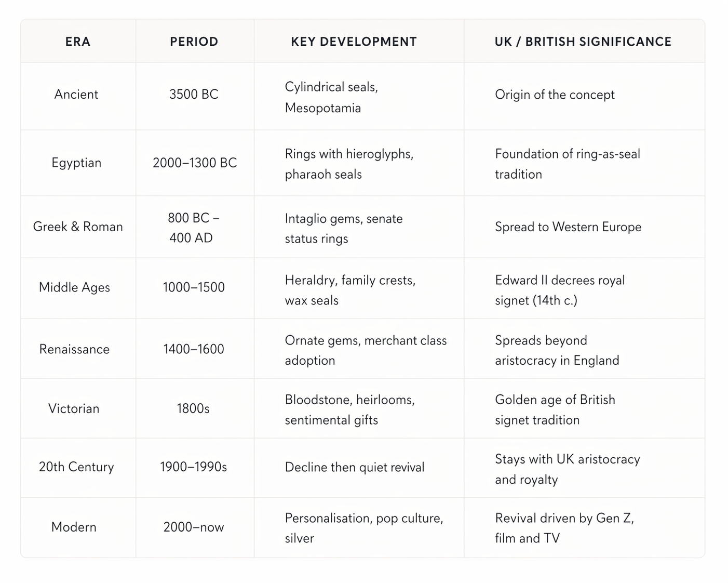This screenshot has width=728, height=583.
Task: Select the 20th Century era cell
Action: [x=76, y=467]
